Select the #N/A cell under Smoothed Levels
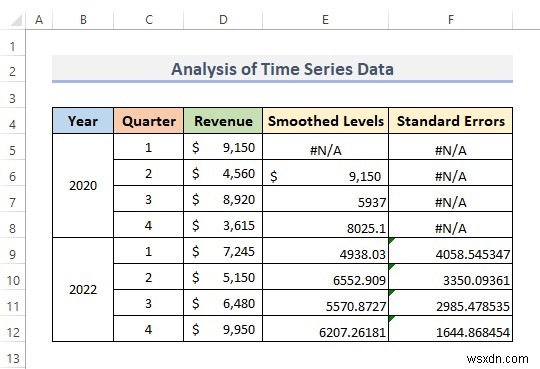 click(x=325, y=147)
